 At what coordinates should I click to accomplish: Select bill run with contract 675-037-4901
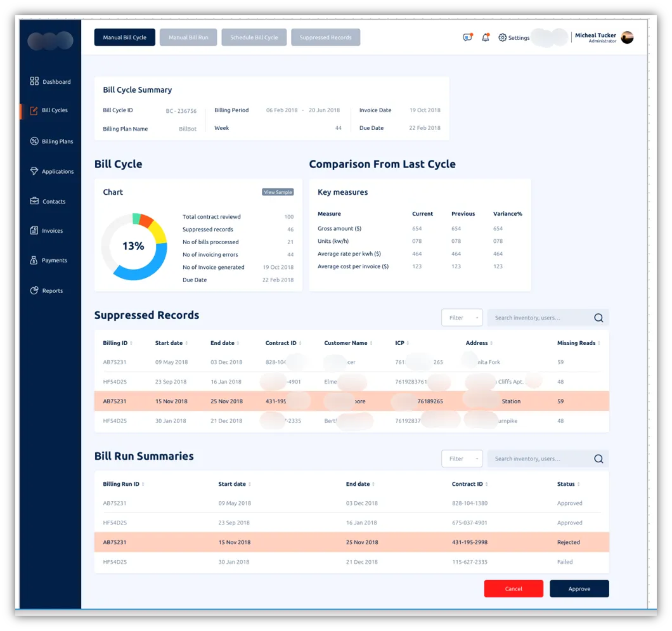[x=351, y=523]
